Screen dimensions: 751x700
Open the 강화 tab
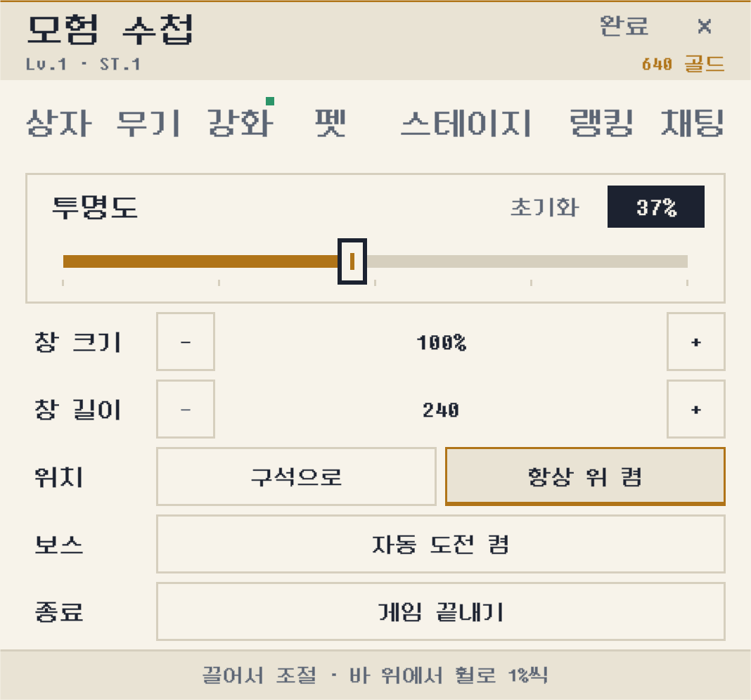point(240,123)
